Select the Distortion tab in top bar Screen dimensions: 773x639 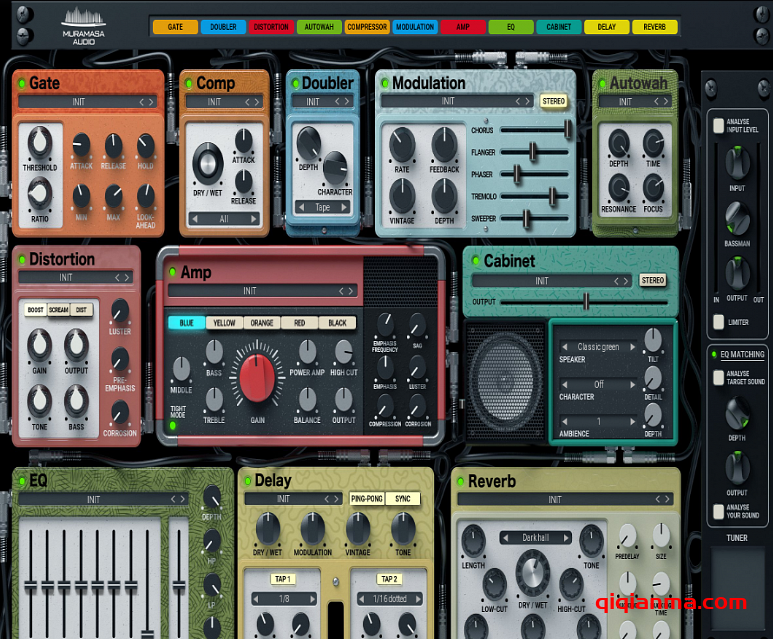[272, 27]
